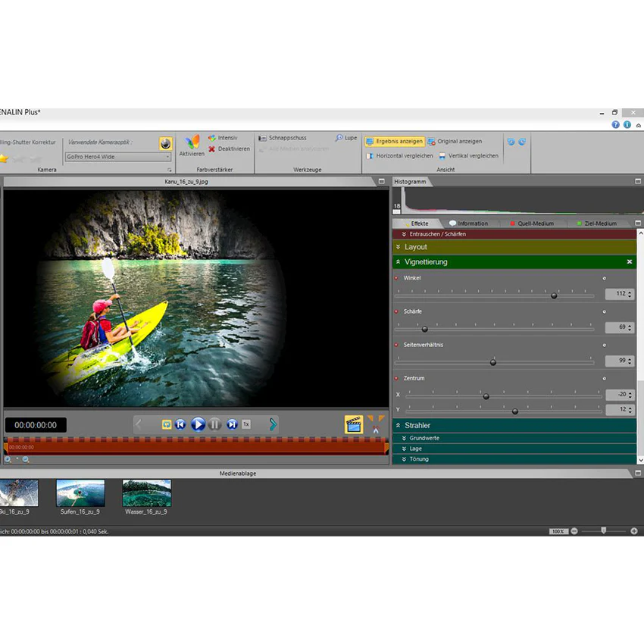This screenshot has width=644, height=644.
Task: Click the 1x playback speed button
Action: click(x=246, y=424)
